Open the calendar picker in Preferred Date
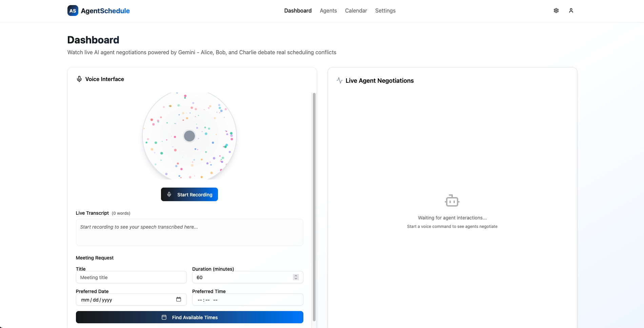 click(x=179, y=299)
